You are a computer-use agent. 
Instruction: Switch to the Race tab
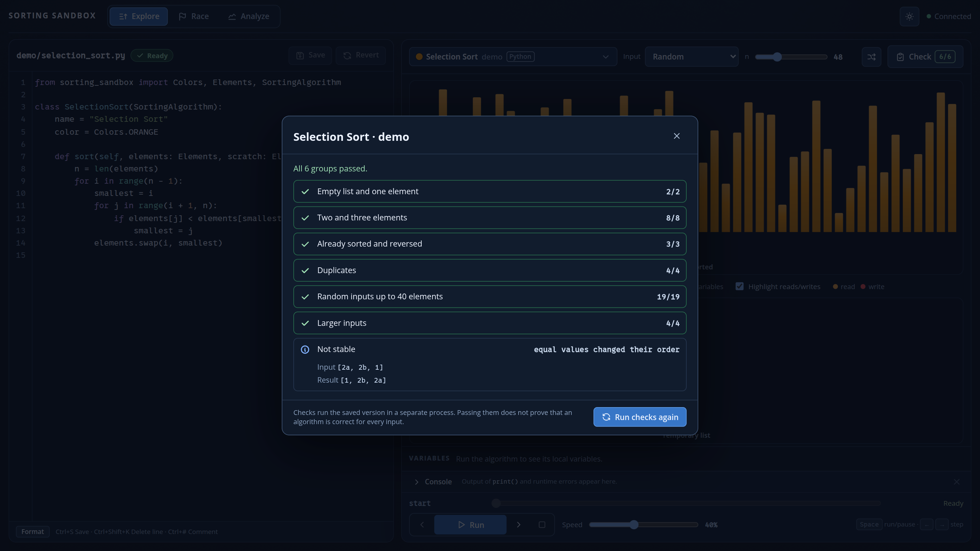194,16
